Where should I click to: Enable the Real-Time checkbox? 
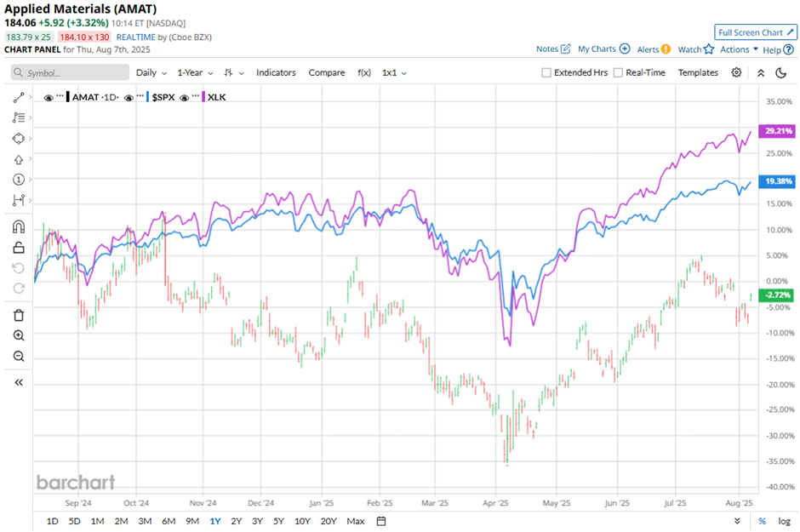(x=618, y=73)
